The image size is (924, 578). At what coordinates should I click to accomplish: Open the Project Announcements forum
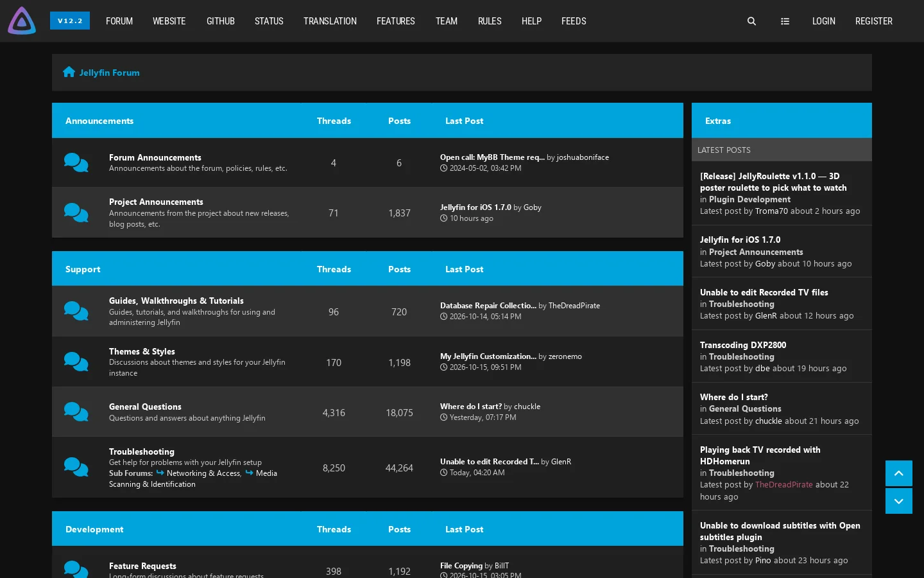(156, 202)
